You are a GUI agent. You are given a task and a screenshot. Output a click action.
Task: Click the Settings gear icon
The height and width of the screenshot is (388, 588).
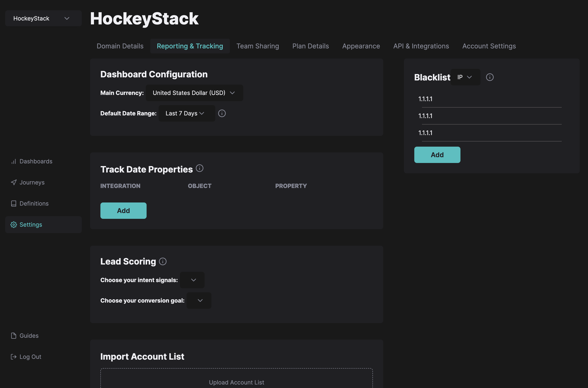[x=14, y=225]
